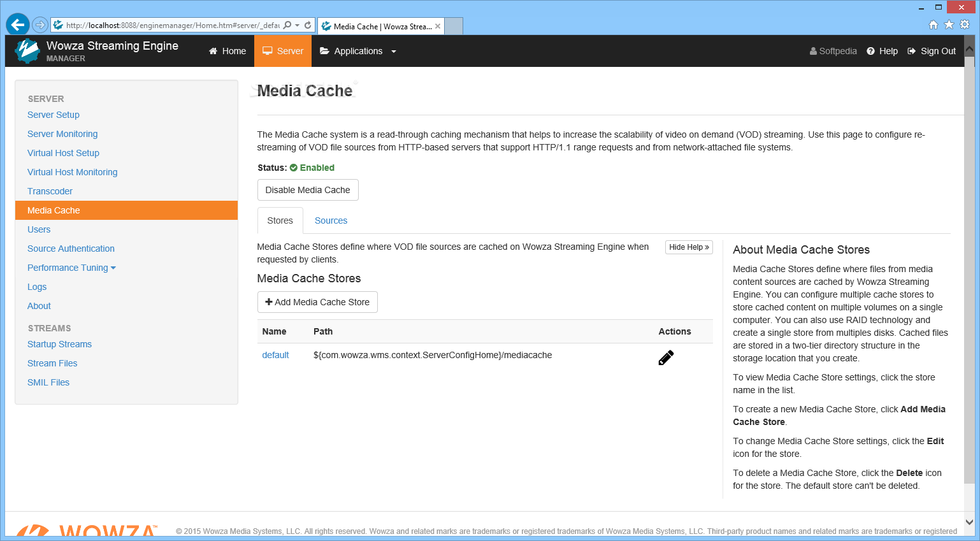Go to Transcoder settings

(50, 191)
